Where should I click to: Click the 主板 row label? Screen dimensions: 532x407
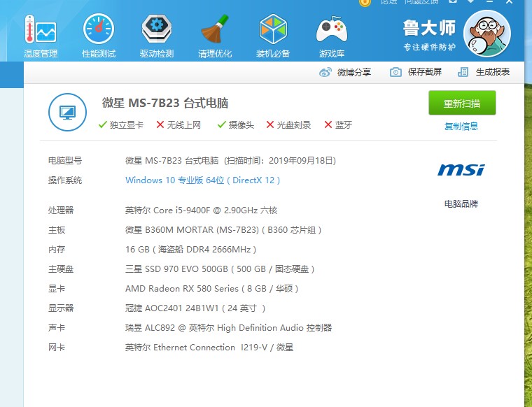coord(56,230)
